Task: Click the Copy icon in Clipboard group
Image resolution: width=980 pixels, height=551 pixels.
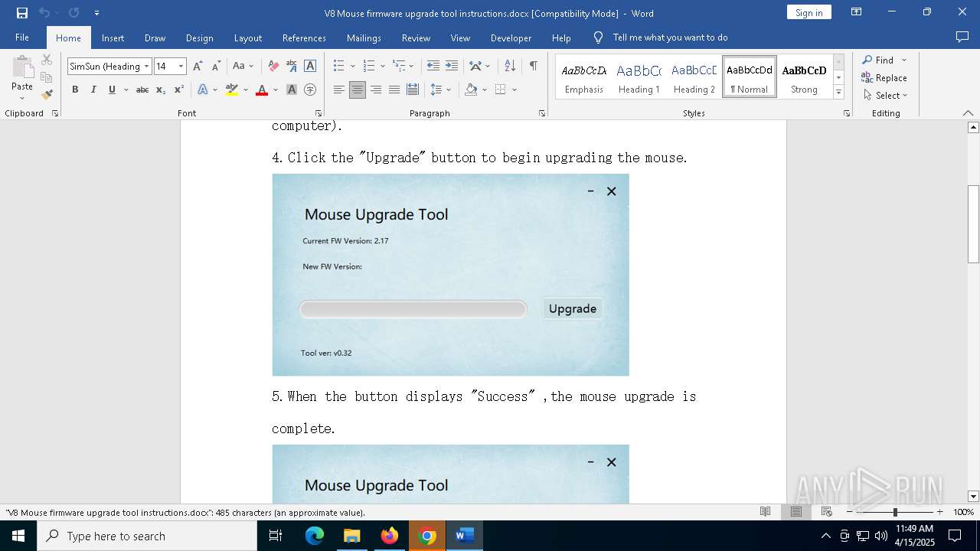Action: 47,77
